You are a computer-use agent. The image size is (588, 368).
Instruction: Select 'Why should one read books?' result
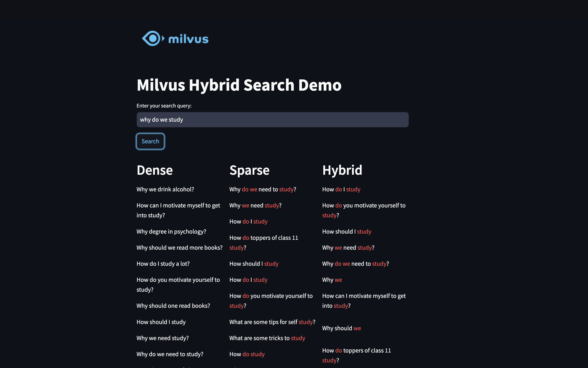[173, 306]
